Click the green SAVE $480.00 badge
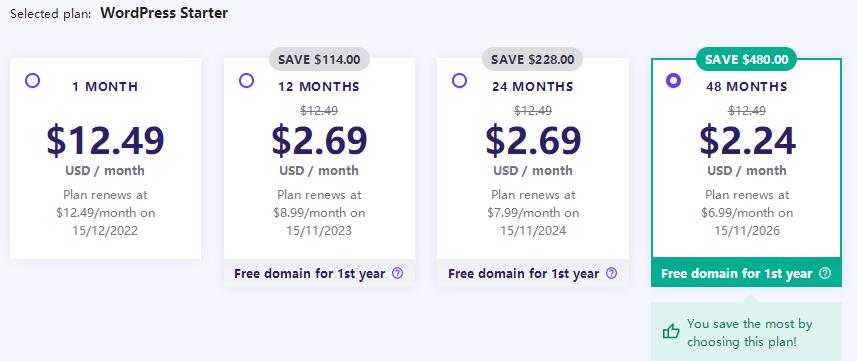Viewport: 857px width, 361px height. point(746,60)
